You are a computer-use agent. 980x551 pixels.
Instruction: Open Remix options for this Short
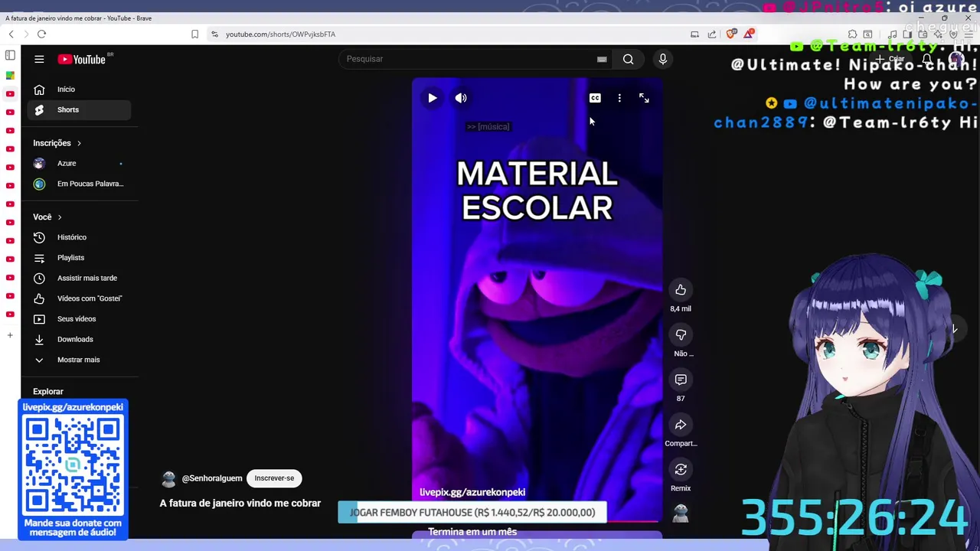pos(681,470)
